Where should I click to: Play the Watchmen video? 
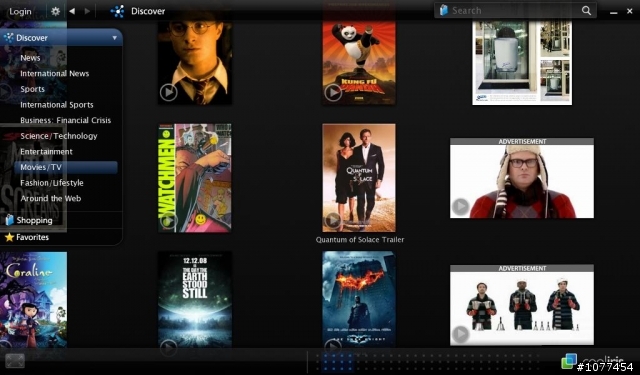point(168,221)
